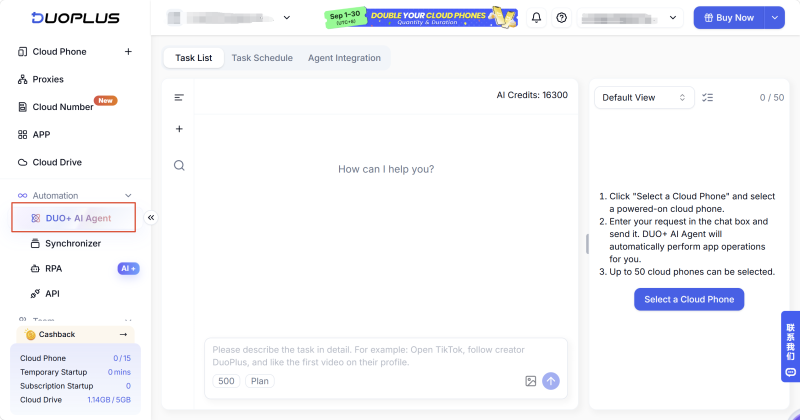Toggle the conversation list menu icon
Image resolution: width=800 pixels, height=420 pixels.
coord(179,97)
